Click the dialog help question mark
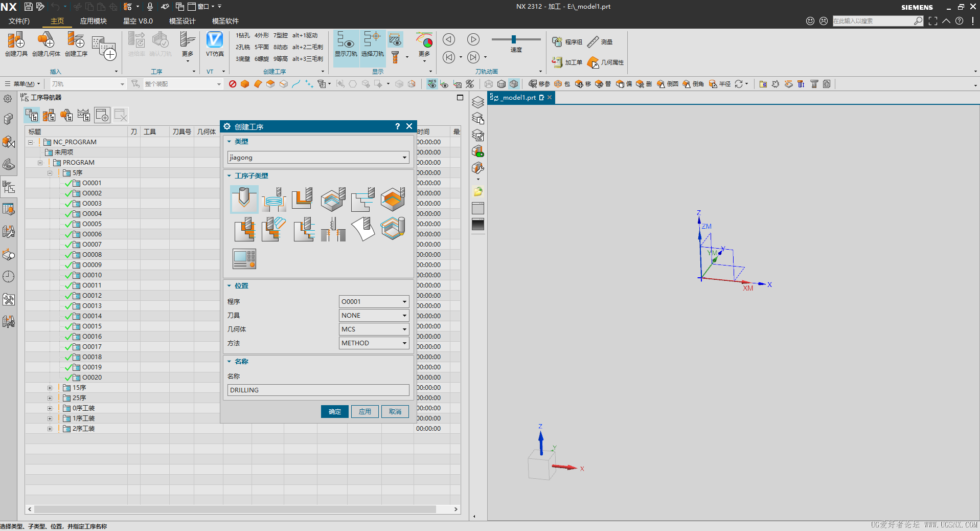 (397, 126)
